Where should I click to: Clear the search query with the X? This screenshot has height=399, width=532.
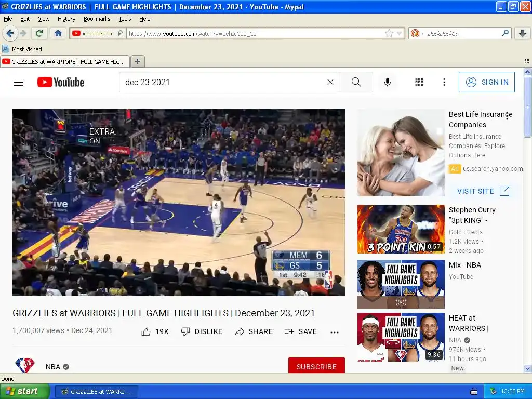coord(330,82)
